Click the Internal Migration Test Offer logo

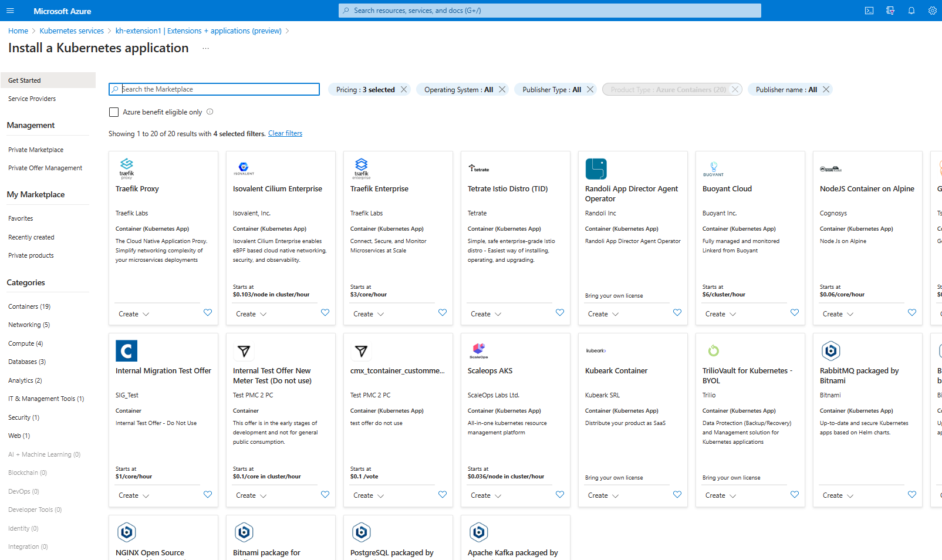pos(127,350)
